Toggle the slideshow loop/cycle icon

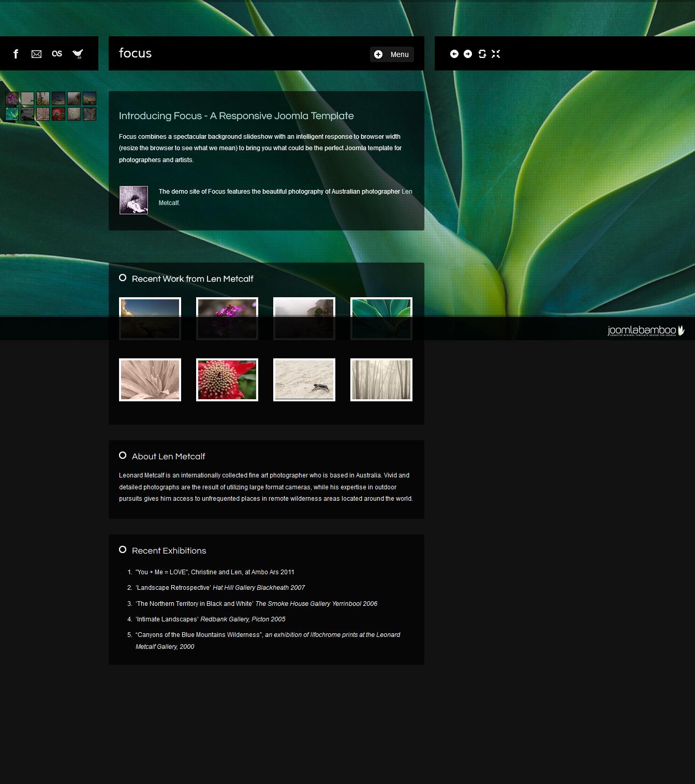[482, 54]
